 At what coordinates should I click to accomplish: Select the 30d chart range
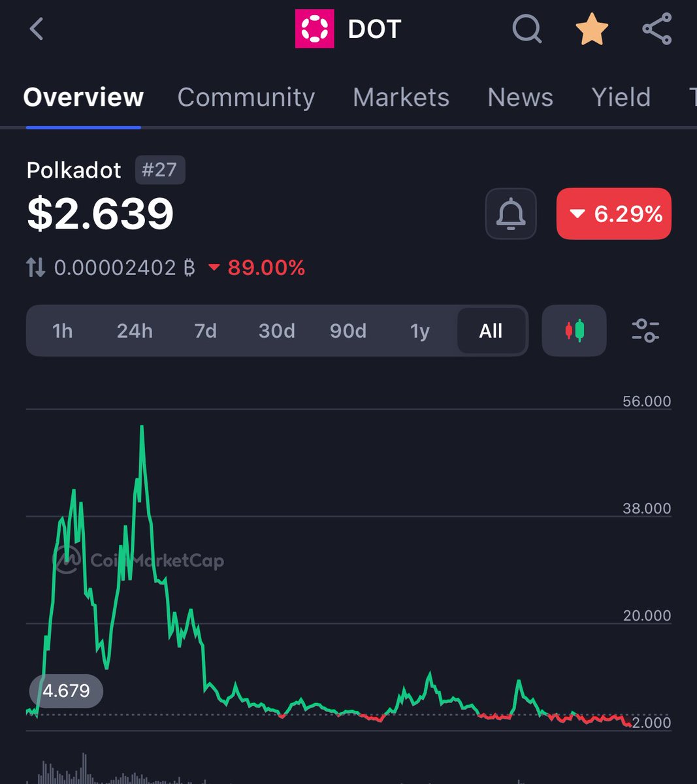pyautogui.click(x=277, y=331)
